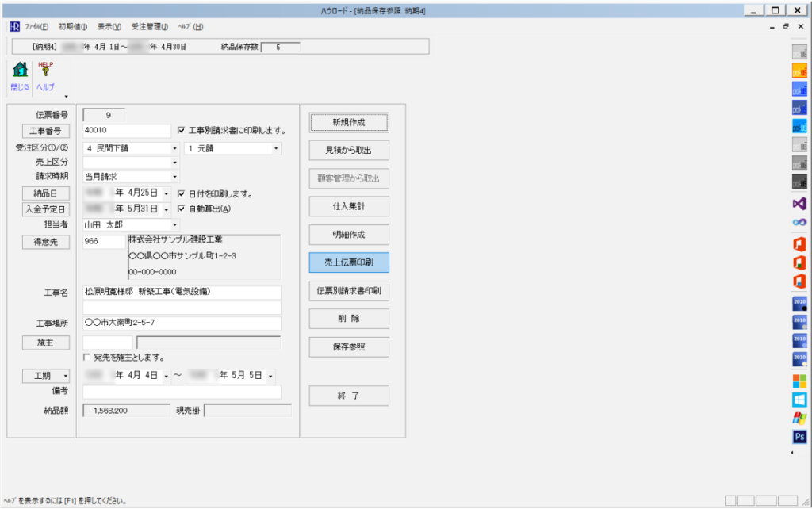Viewport: 812px width, 509px height.
Task: Click the orange icon in the side bar
Action: (x=799, y=70)
